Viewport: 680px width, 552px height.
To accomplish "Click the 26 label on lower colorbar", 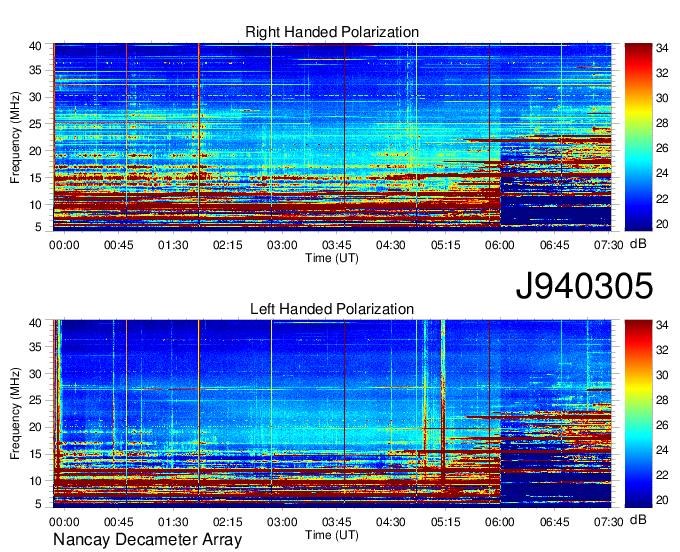I will [x=662, y=425].
